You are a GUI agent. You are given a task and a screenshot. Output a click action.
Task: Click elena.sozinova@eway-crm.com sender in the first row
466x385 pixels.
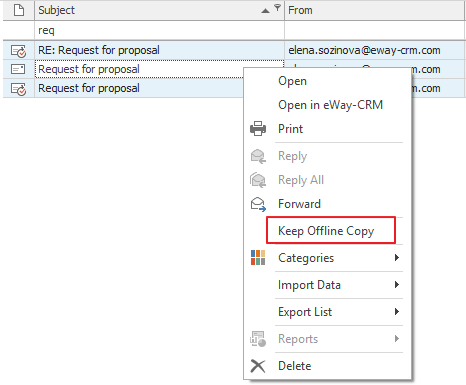click(x=364, y=50)
